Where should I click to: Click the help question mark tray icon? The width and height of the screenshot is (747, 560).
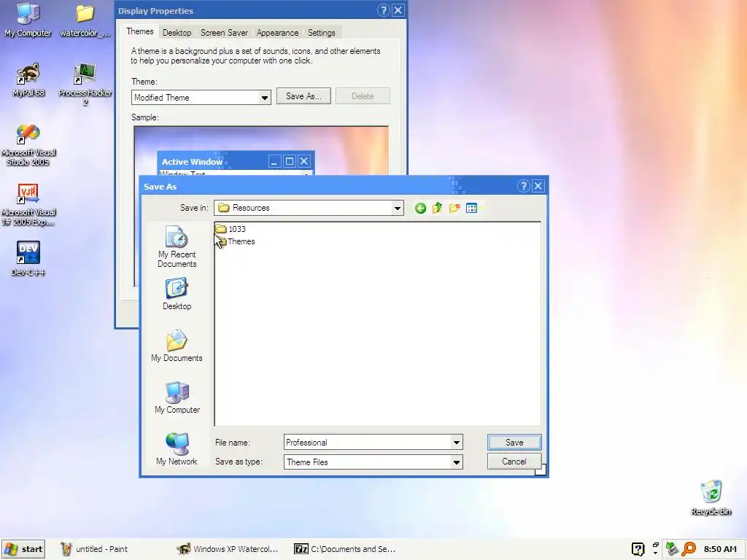click(x=638, y=549)
